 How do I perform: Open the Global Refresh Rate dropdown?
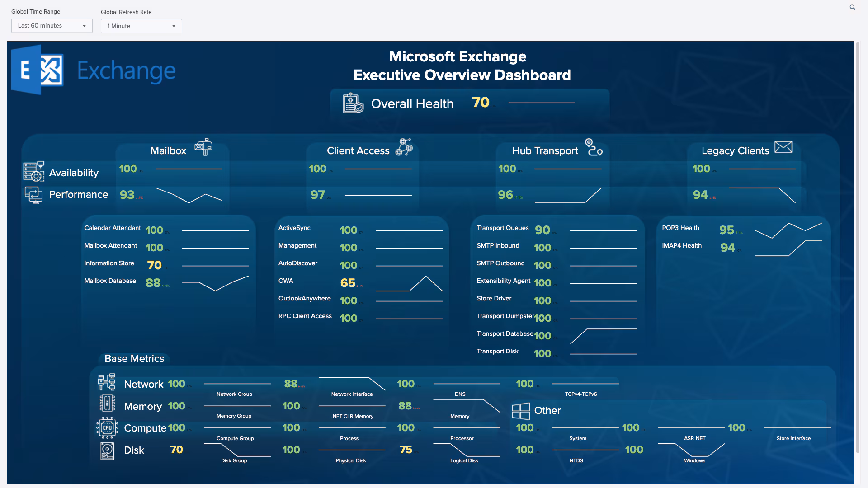[141, 26]
